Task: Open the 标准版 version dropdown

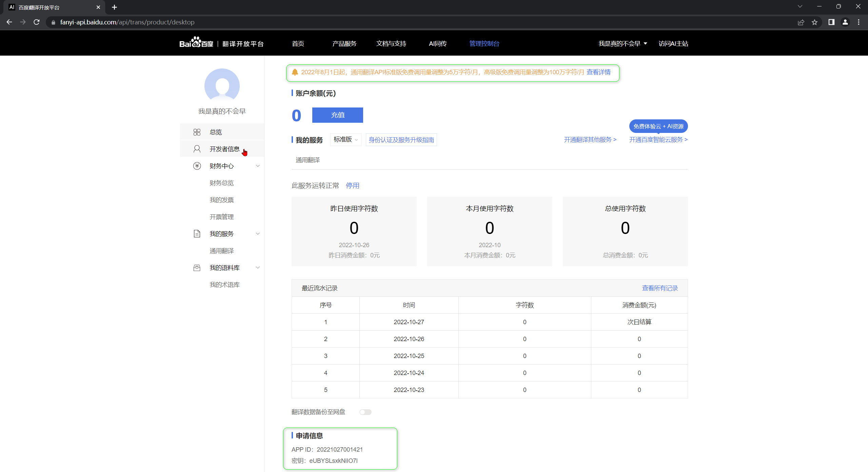Action: (346, 140)
